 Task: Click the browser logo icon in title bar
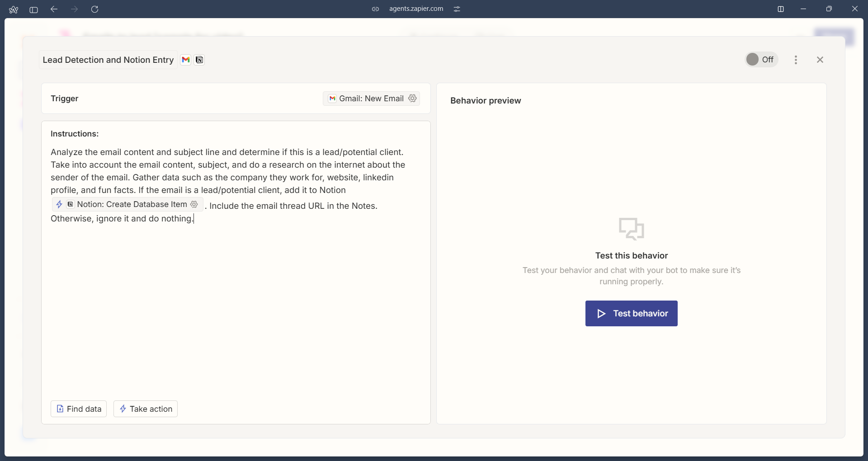(x=14, y=9)
